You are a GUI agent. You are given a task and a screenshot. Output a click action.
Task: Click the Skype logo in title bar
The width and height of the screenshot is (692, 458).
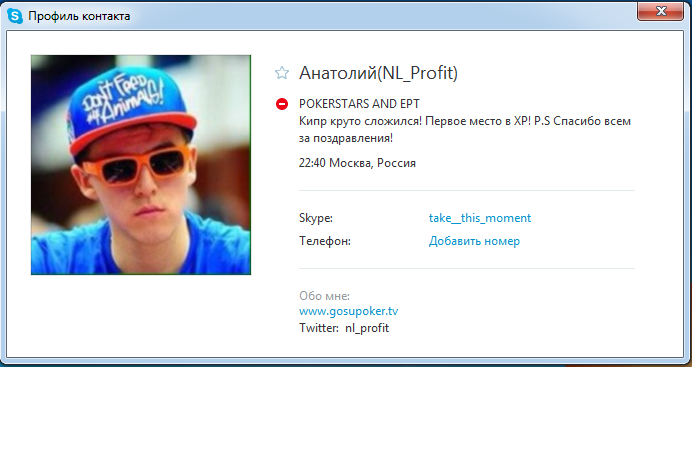(15, 16)
